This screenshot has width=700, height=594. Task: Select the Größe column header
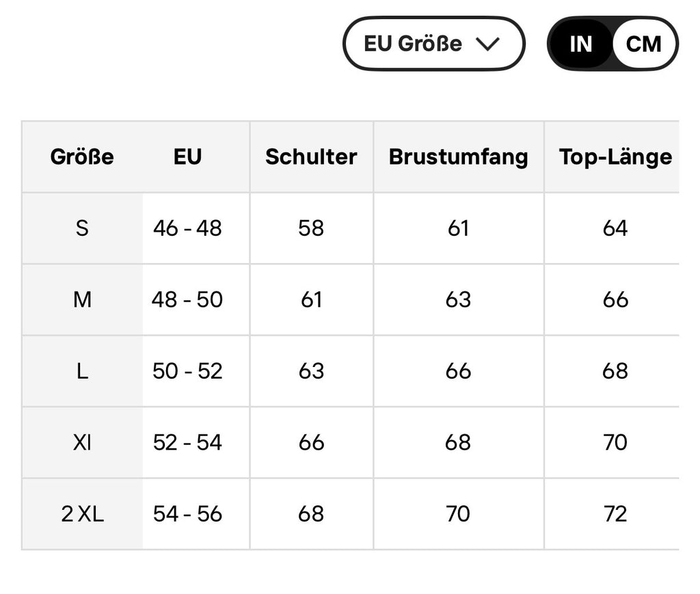pyautogui.click(x=82, y=157)
